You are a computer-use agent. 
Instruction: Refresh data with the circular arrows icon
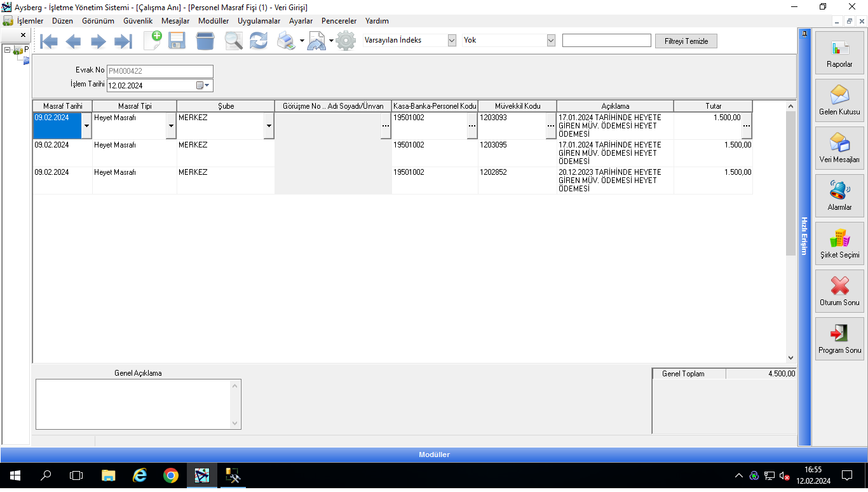259,42
